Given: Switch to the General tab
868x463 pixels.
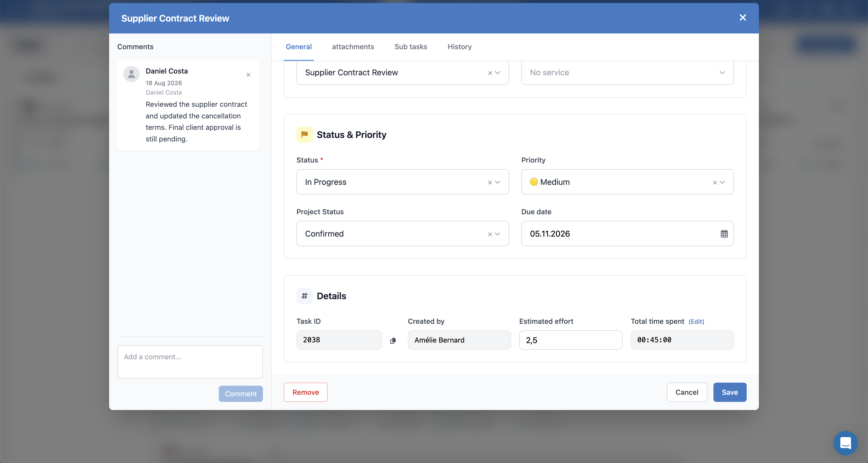Looking at the screenshot, I should click(298, 47).
